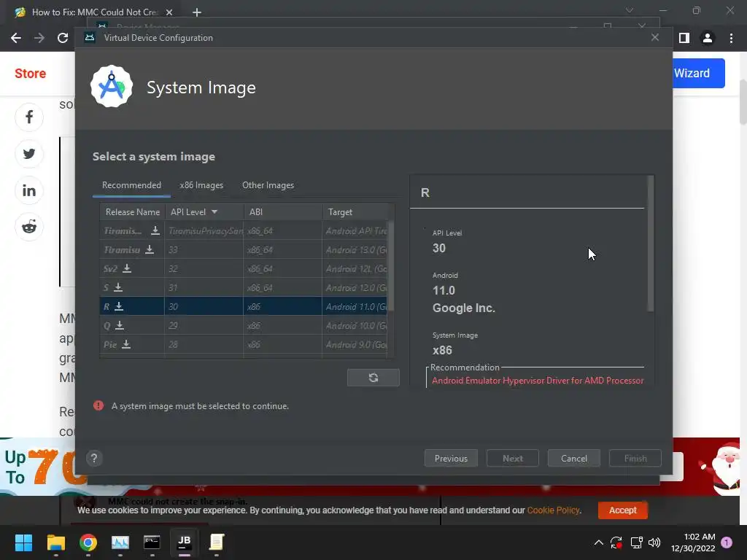Select the Android 13.0 target row

(x=355, y=249)
